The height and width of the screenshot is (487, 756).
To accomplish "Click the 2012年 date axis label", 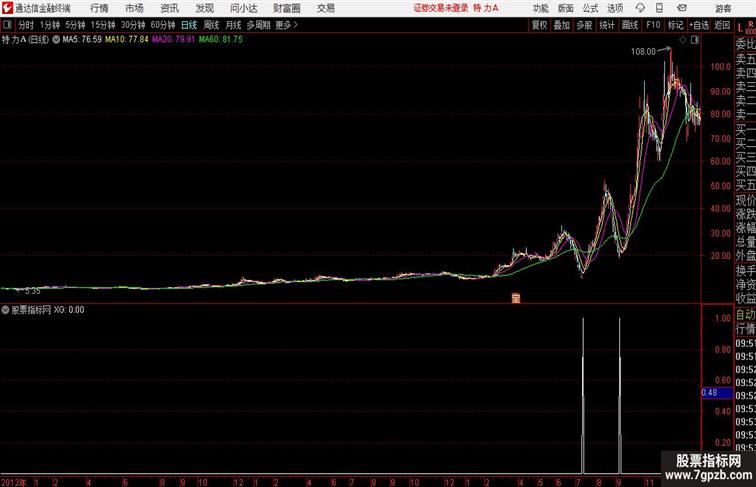I will pyautogui.click(x=14, y=482).
